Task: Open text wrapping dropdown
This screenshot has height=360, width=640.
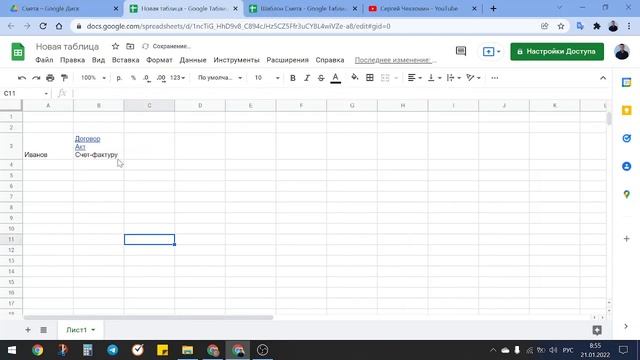Action: coord(453,78)
